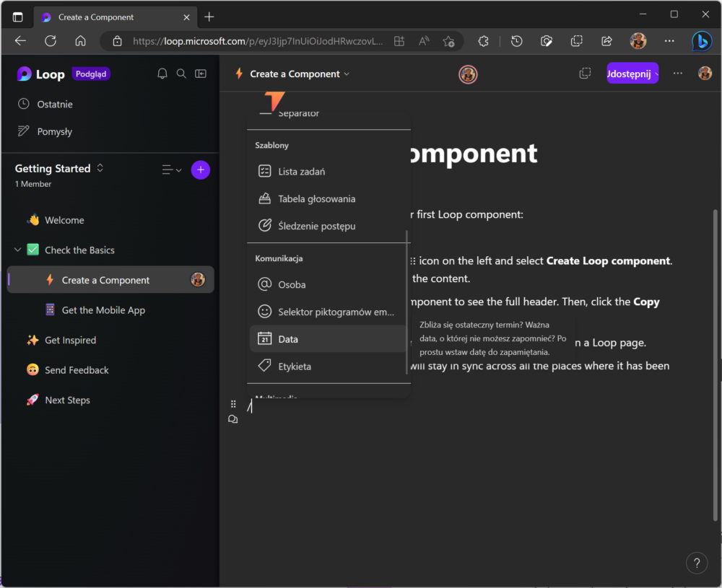Screen dimensions: 722x588
Task: Click the copy component icon in header
Action: click(x=585, y=74)
